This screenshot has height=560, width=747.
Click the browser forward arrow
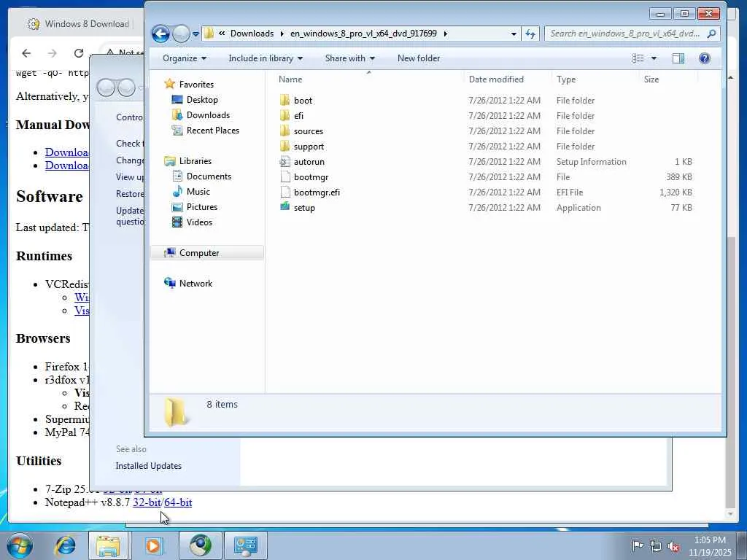pyautogui.click(x=53, y=53)
